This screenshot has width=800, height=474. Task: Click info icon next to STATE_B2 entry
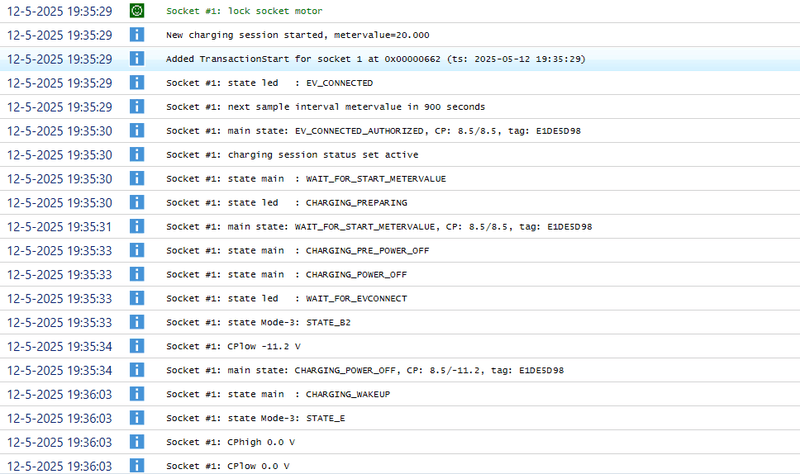tap(138, 322)
